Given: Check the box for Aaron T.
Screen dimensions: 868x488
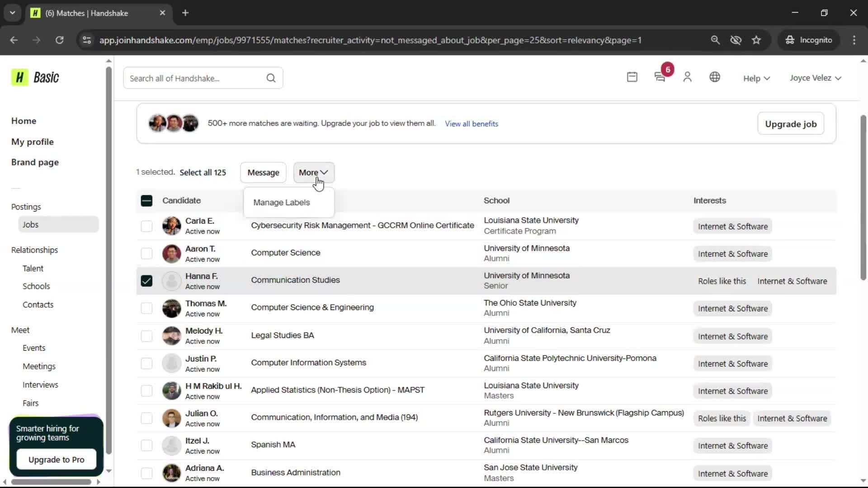Looking at the screenshot, I should click(x=146, y=253).
